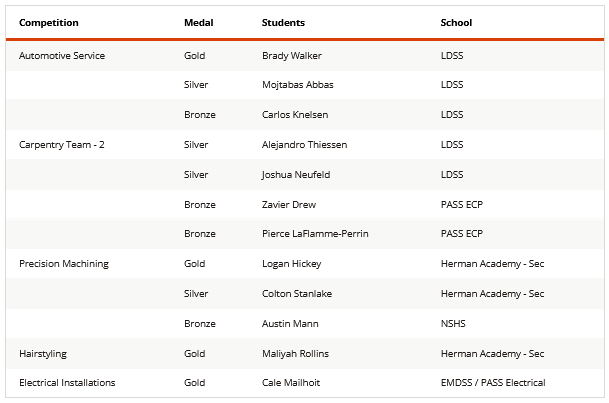Select the Electrical Installations cell
Screen dimensions: 609x403
67,383
